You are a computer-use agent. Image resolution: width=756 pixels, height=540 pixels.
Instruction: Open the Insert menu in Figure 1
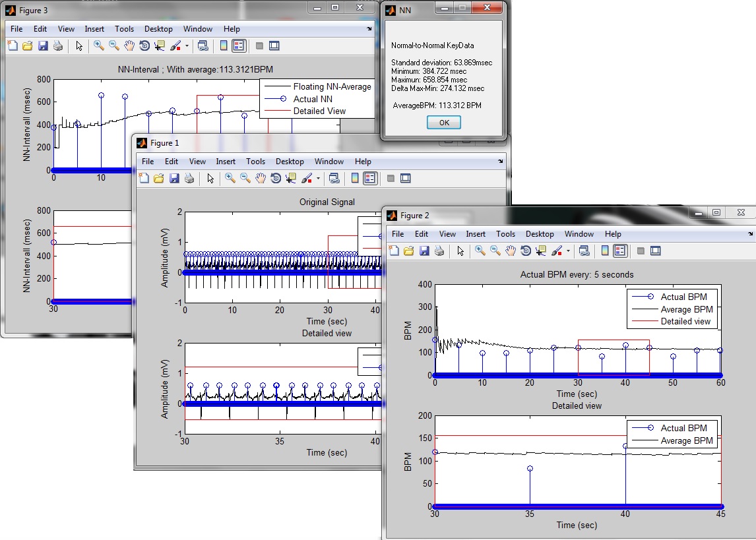pos(226,161)
